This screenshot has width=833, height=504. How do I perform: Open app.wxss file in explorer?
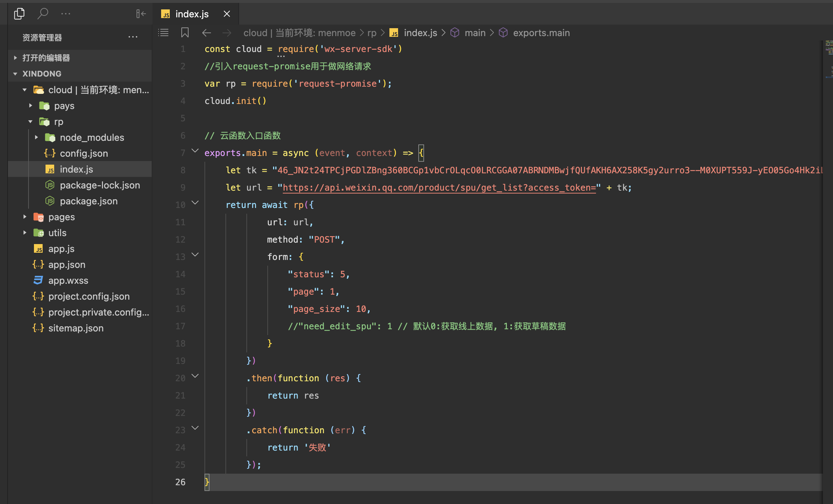[x=68, y=281]
